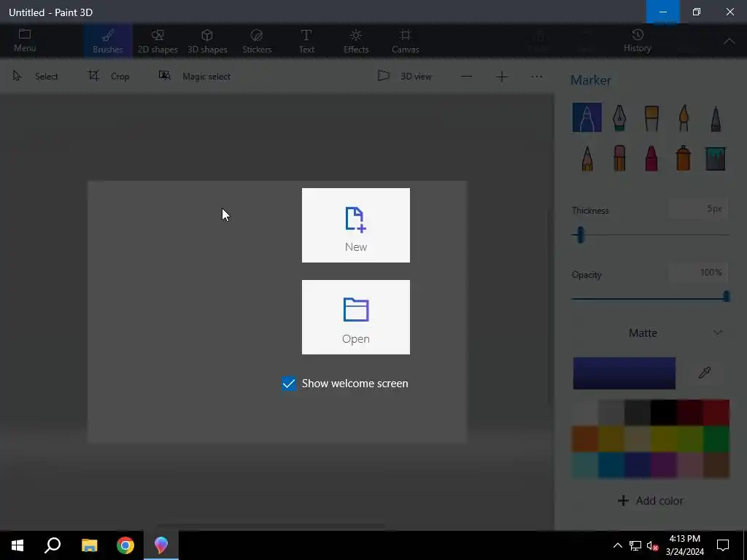Switch to the Brushes tab
747x560 pixels.
108,42
